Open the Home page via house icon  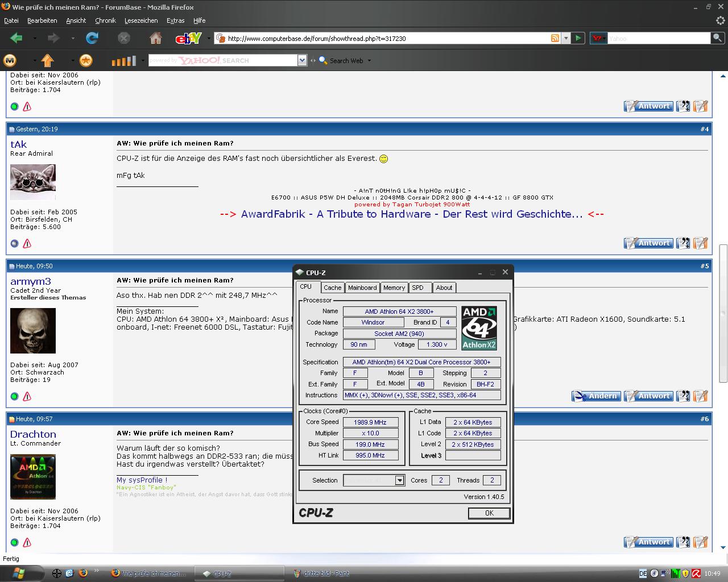(x=155, y=38)
